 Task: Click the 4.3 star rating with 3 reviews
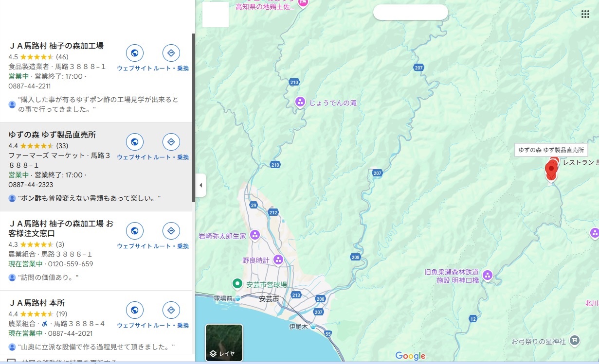point(36,244)
